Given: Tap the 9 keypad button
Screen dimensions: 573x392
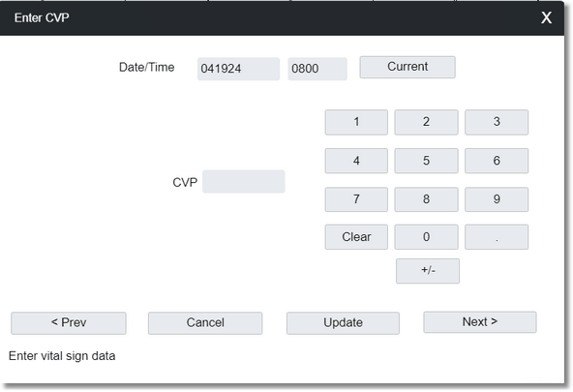Looking at the screenshot, I should tap(497, 199).
